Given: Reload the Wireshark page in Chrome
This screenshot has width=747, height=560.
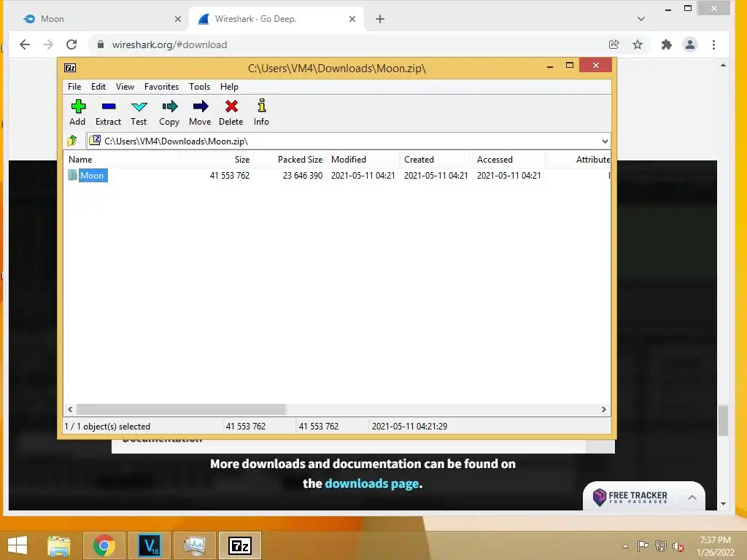Looking at the screenshot, I should pyautogui.click(x=71, y=44).
